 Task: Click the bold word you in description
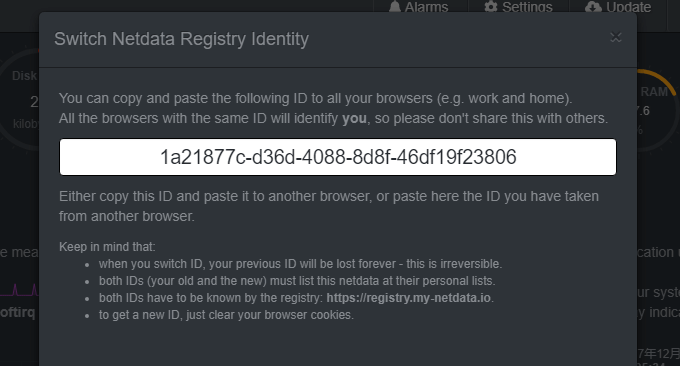pos(354,118)
